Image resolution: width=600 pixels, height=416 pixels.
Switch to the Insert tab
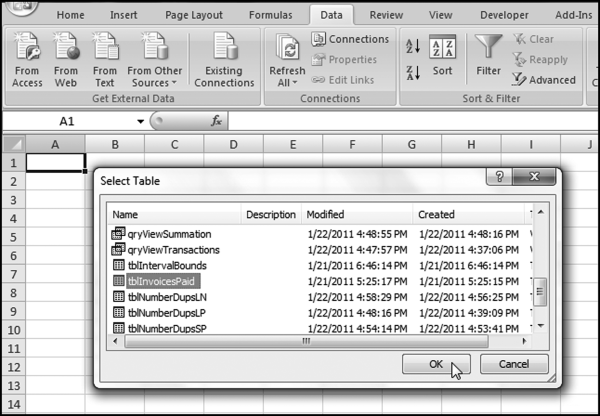tap(124, 15)
